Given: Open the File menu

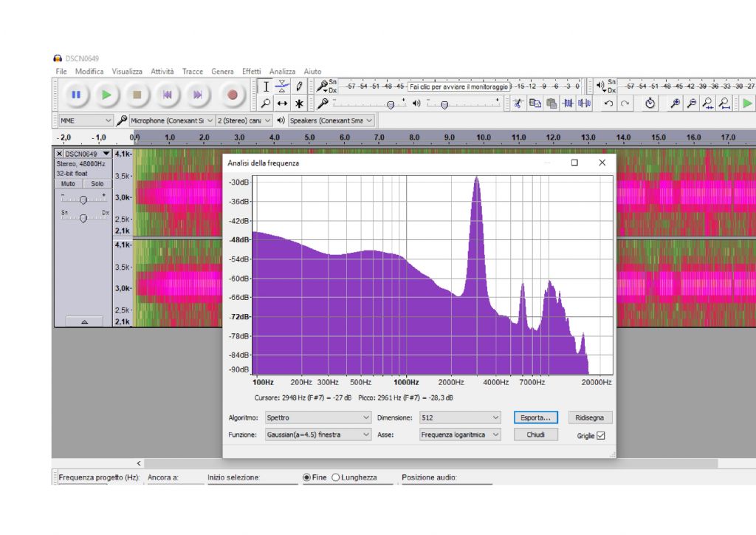Looking at the screenshot, I should point(61,72).
